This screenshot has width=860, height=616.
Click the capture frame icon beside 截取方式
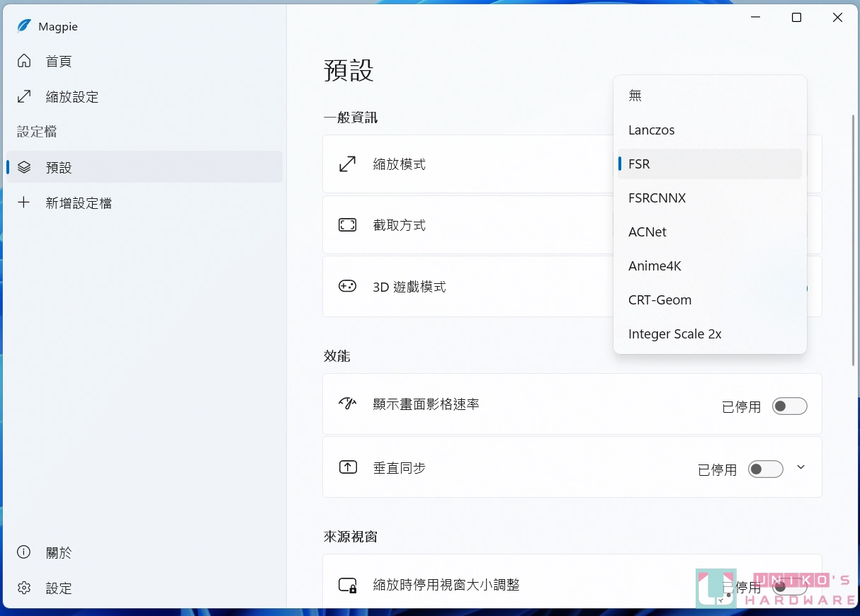point(348,224)
